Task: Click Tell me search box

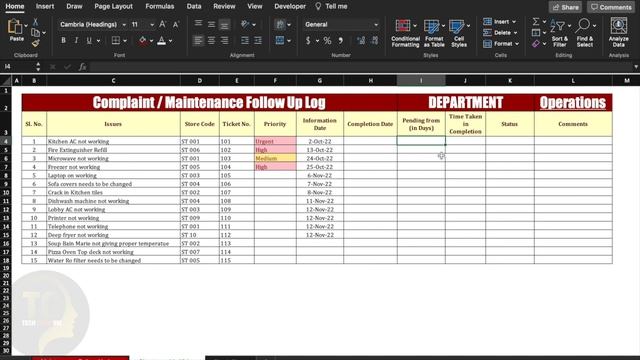Action: pyautogui.click(x=331, y=6)
